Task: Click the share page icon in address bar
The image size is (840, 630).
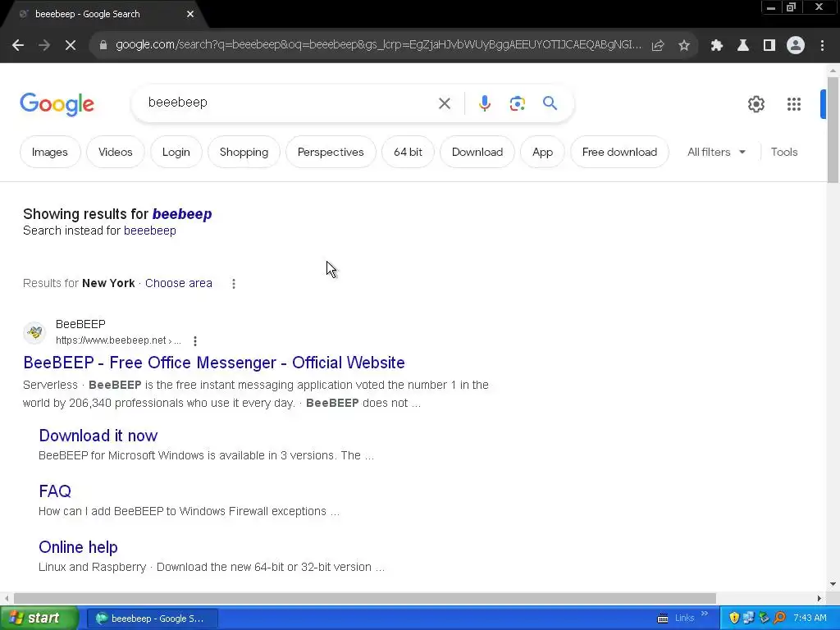Action: [658, 46]
